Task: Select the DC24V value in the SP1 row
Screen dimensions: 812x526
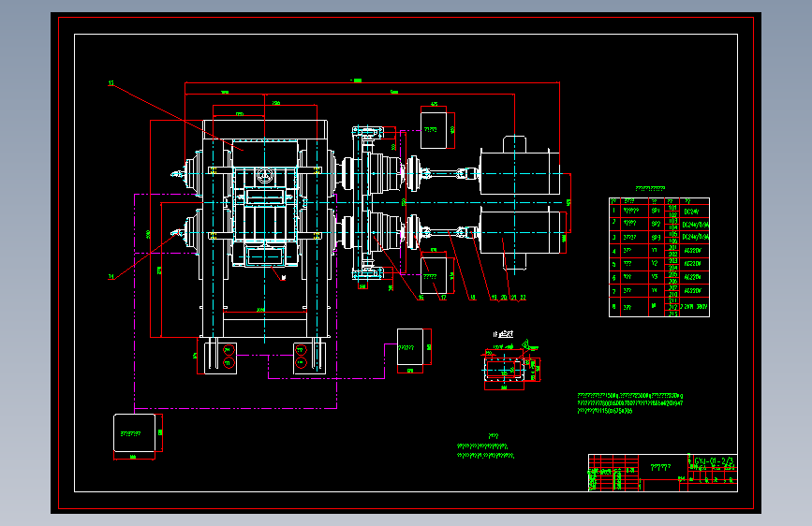Action: tap(691, 212)
